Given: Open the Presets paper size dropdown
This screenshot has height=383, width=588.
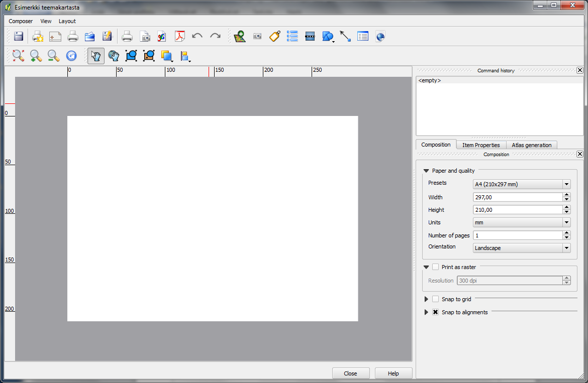Looking at the screenshot, I should (x=522, y=184).
